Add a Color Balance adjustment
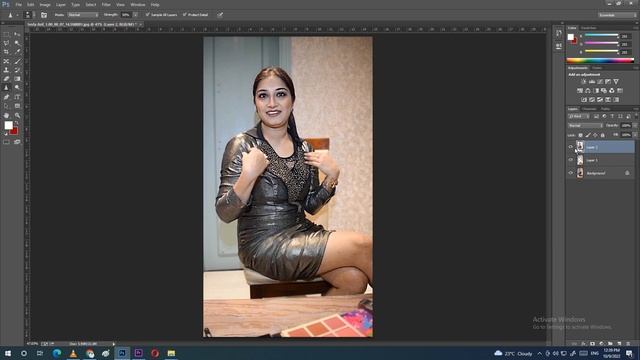The height and width of the screenshot is (360, 640). pos(588,91)
